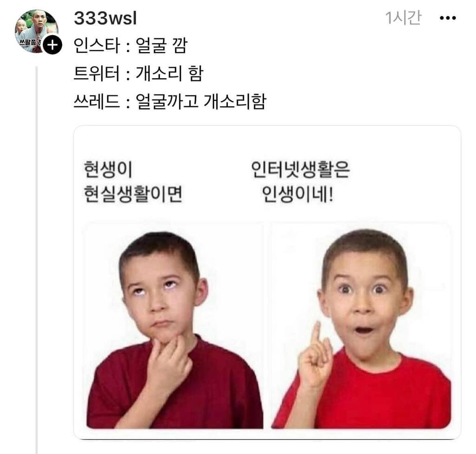Click the text 개소리 함
476x454 pixels.
169,73
